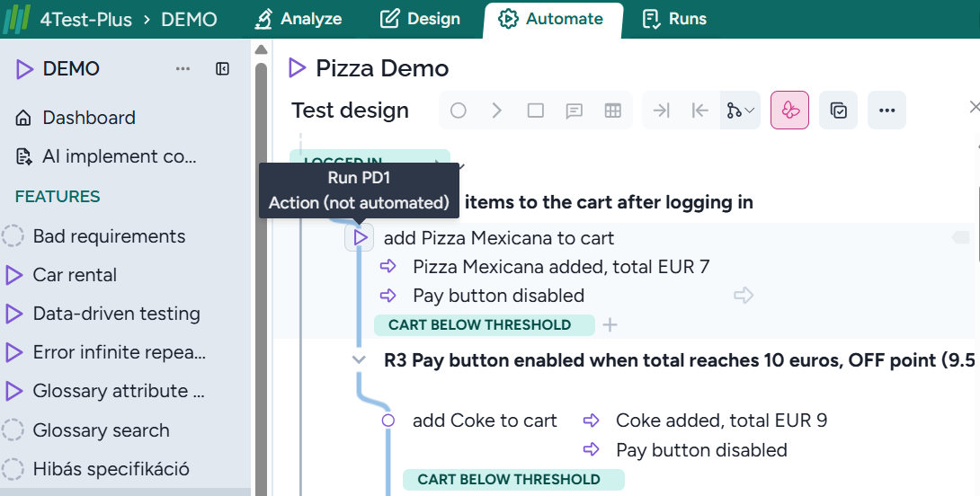Collapse the R3 Pay button section chevron

pyautogui.click(x=360, y=360)
